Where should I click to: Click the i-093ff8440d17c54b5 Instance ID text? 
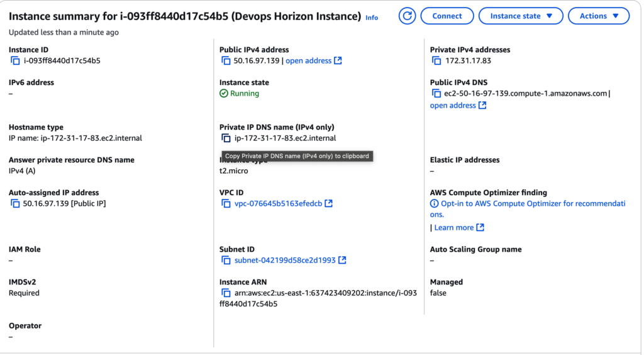(62, 61)
